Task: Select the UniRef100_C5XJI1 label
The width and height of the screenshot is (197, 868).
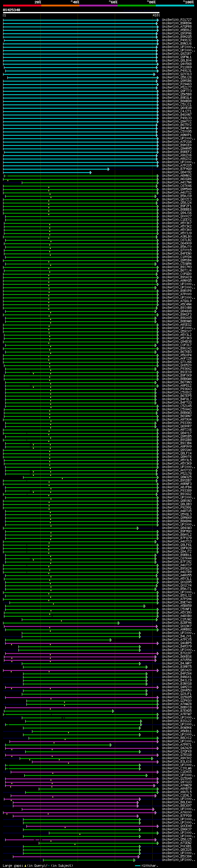Action: (x=176, y=104)
